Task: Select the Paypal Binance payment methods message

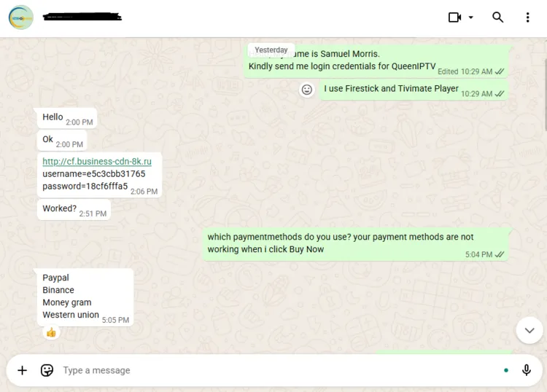Action: [x=85, y=297]
